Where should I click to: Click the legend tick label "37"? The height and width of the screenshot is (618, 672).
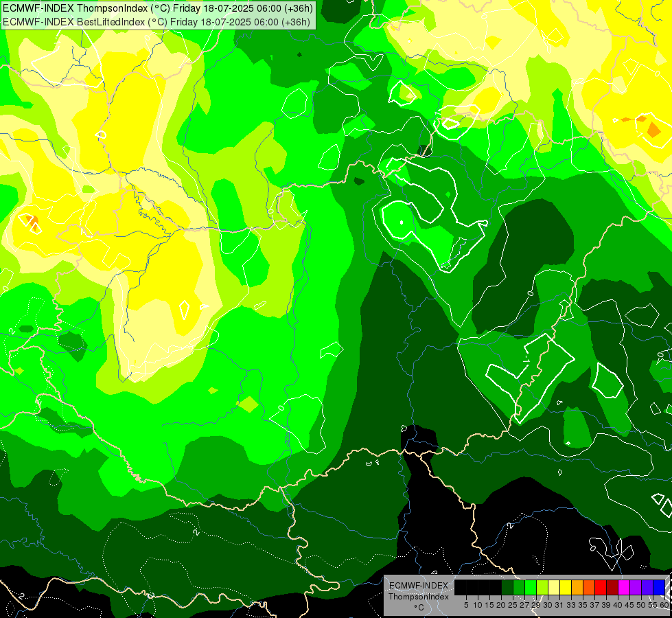pos(594,605)
